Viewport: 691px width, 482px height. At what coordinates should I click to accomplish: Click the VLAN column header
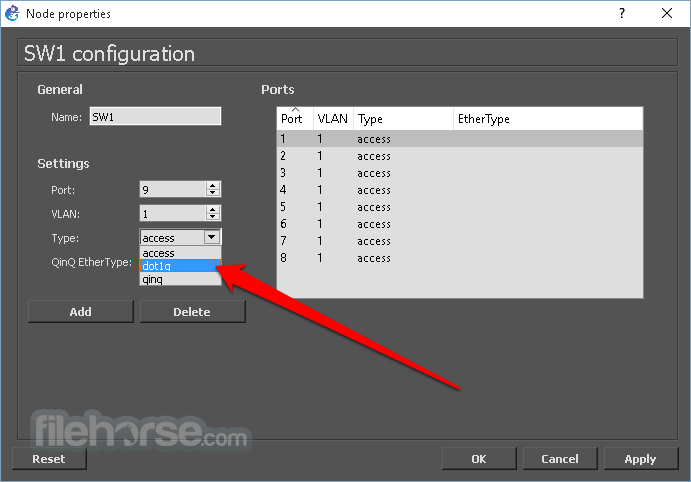[333, 119]
